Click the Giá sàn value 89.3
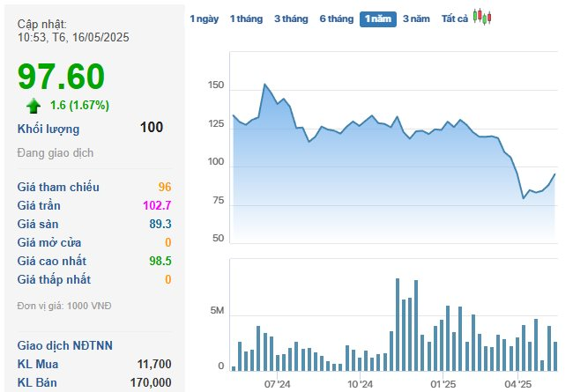 [160, 224]
